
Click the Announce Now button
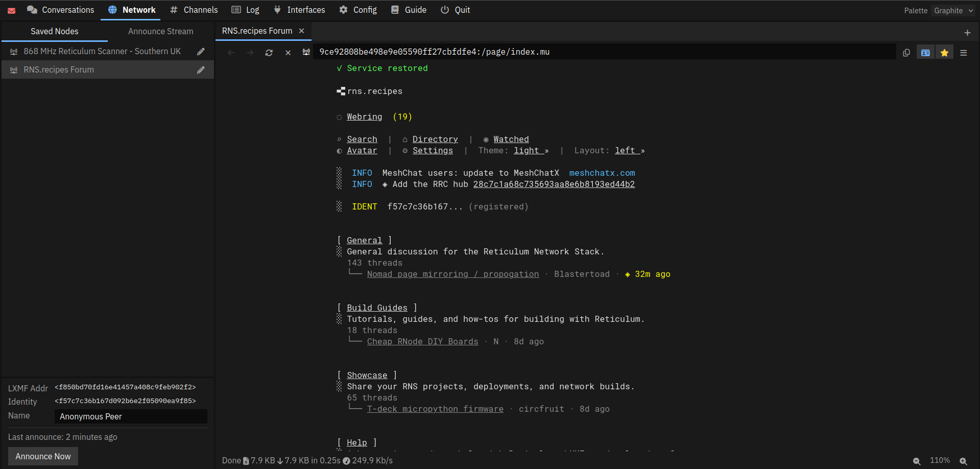[43, 457]
